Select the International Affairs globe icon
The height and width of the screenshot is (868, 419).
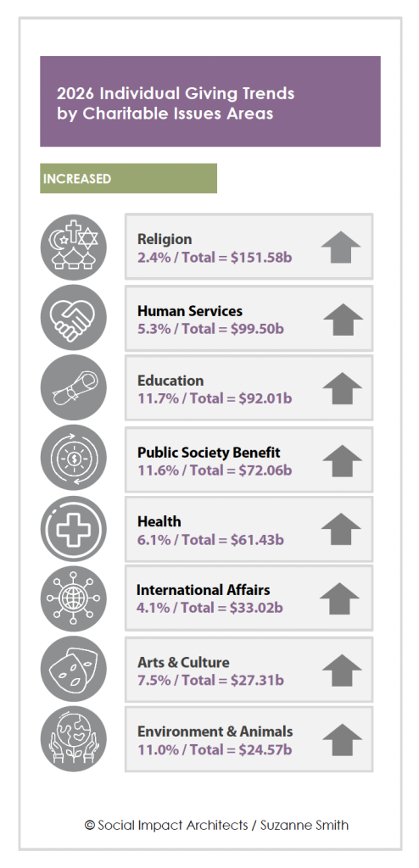[x=74, y=598]
